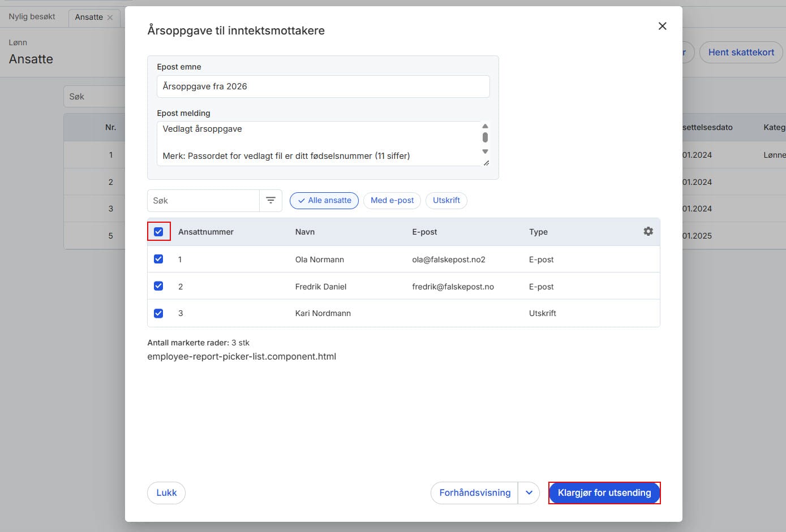Close the Ansatte tab with its X icon
The height and width of the screenshot is (532, 786).
pyautogui.click(x=110, y=18)
